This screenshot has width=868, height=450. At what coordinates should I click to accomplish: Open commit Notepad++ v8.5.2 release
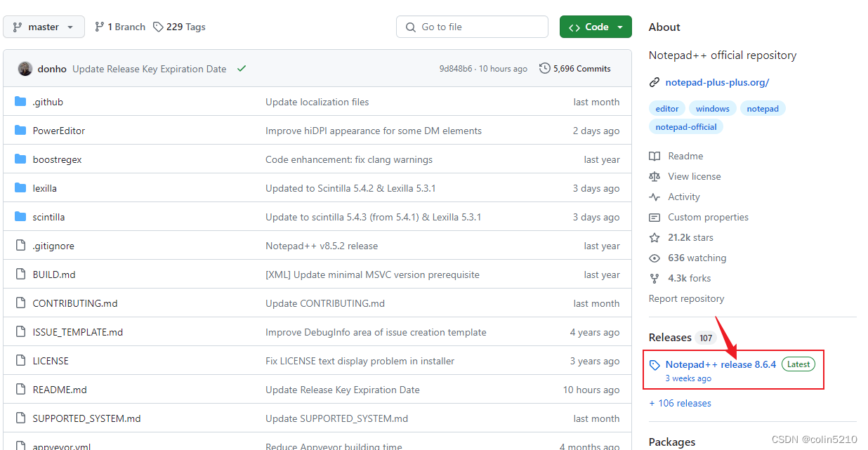(x=322, y=246)
